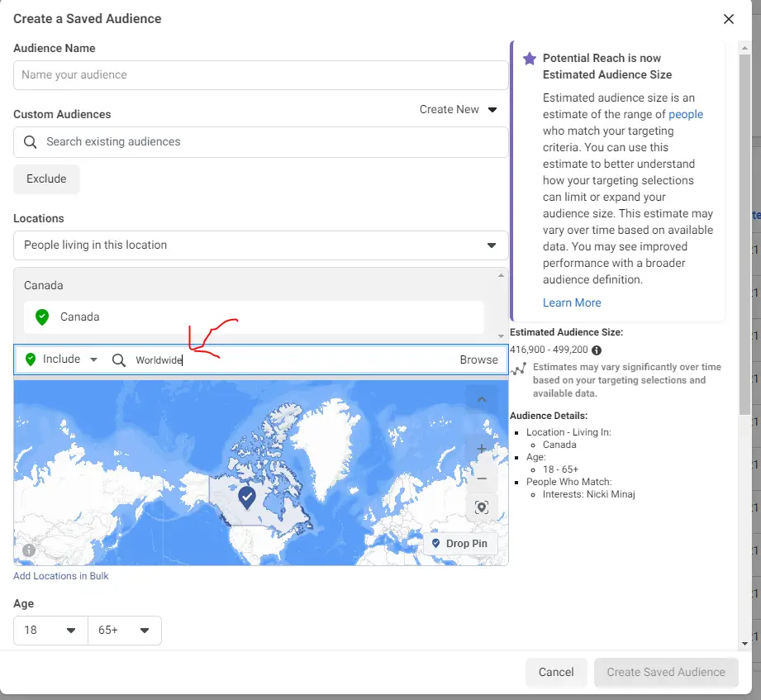This screenshot has height=700, width=761.
Task: Click the Interests: Nicki Minaj text
Action: click(588, 494)
